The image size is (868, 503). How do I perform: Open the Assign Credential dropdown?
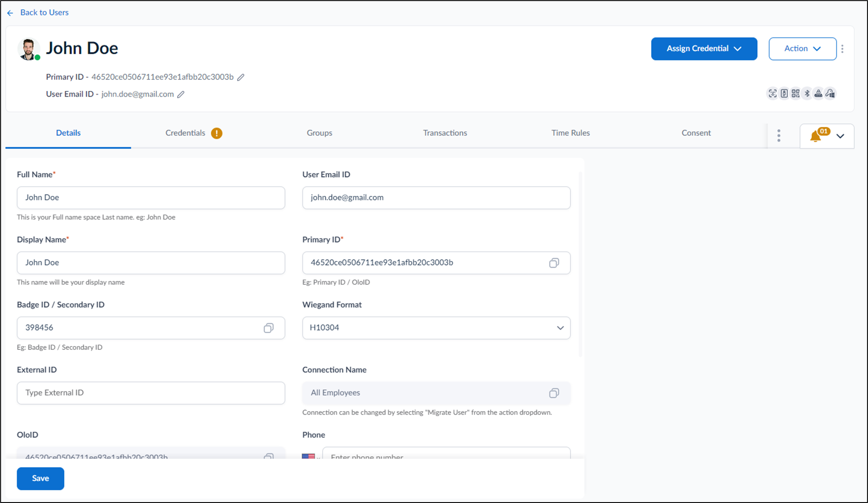(x=704, y=49)
